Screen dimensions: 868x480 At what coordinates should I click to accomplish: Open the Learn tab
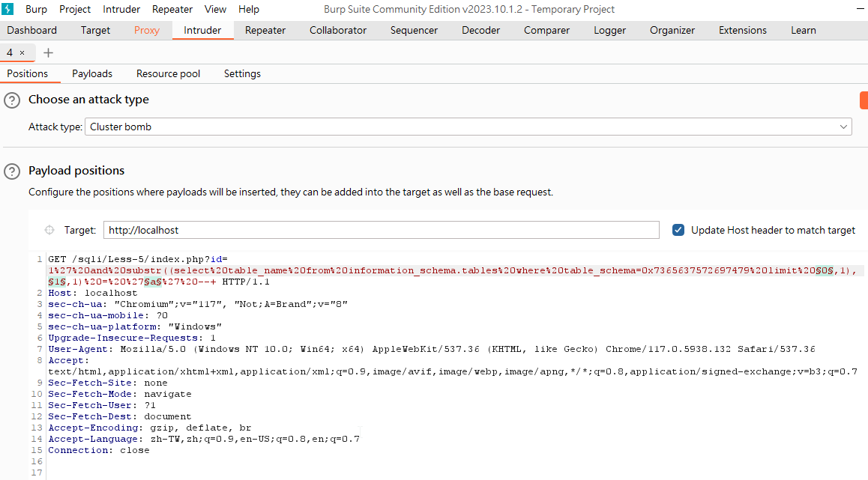click(x=804, y=31)
